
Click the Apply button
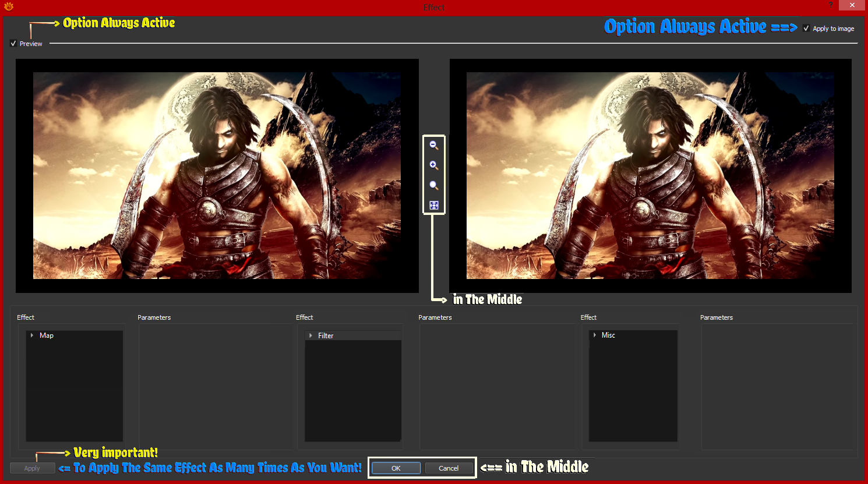click(32, 468)
